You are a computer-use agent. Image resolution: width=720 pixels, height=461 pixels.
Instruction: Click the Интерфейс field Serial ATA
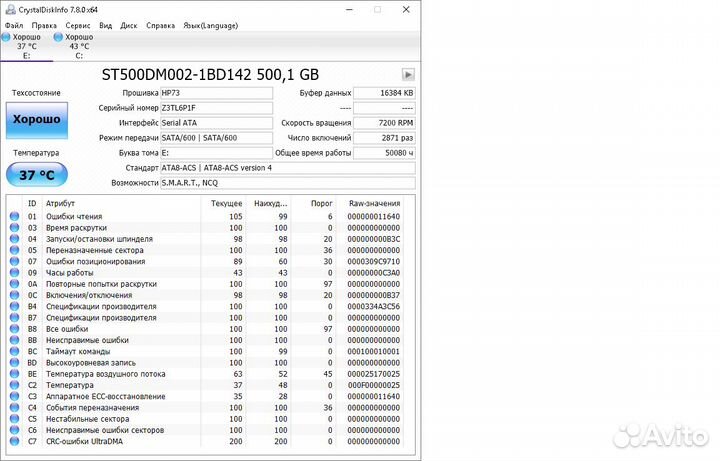pos(216,123)
